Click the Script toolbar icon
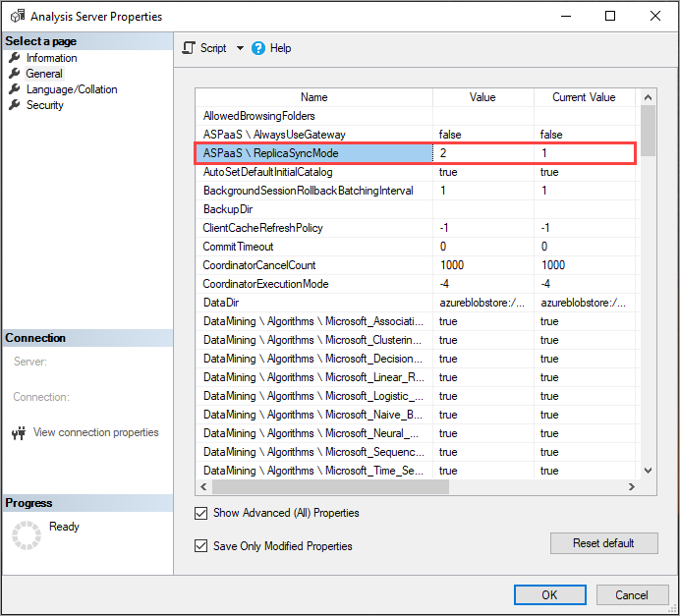The width and height of the screenshot is (680, 616). click(x=189, y=48)
